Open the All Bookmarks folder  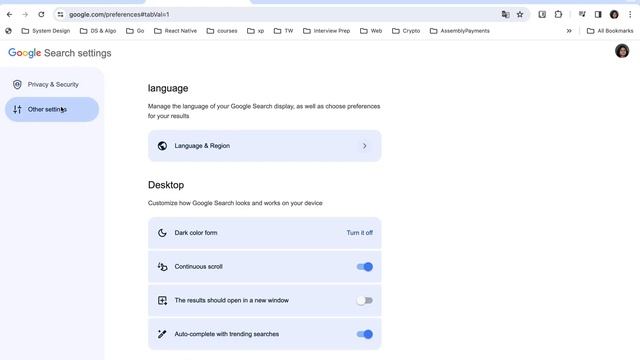pos(610,31)
